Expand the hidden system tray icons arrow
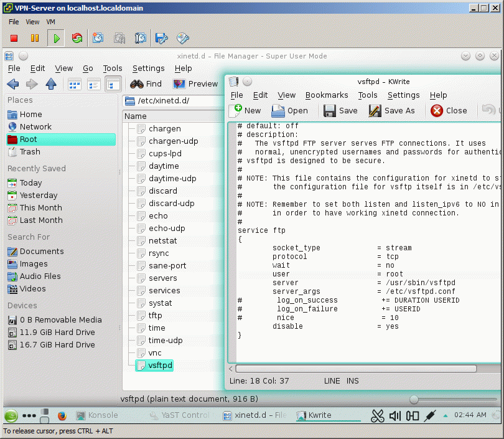Image resolution: width=504 pixels, height=439 pixels. 446,415
